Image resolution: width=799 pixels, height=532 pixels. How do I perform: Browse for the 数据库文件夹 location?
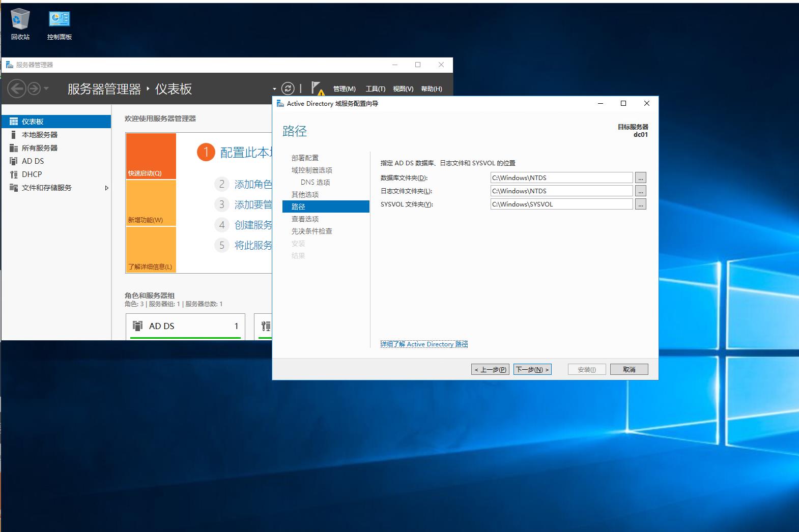click(641, 178)
